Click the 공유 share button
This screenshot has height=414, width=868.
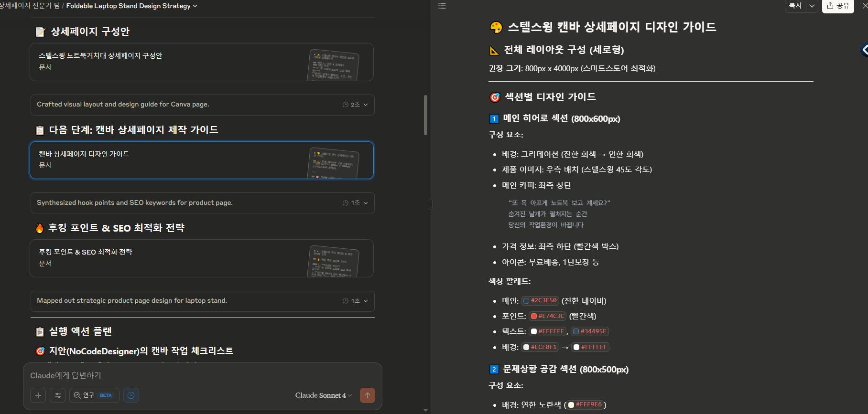coord(838,6)
